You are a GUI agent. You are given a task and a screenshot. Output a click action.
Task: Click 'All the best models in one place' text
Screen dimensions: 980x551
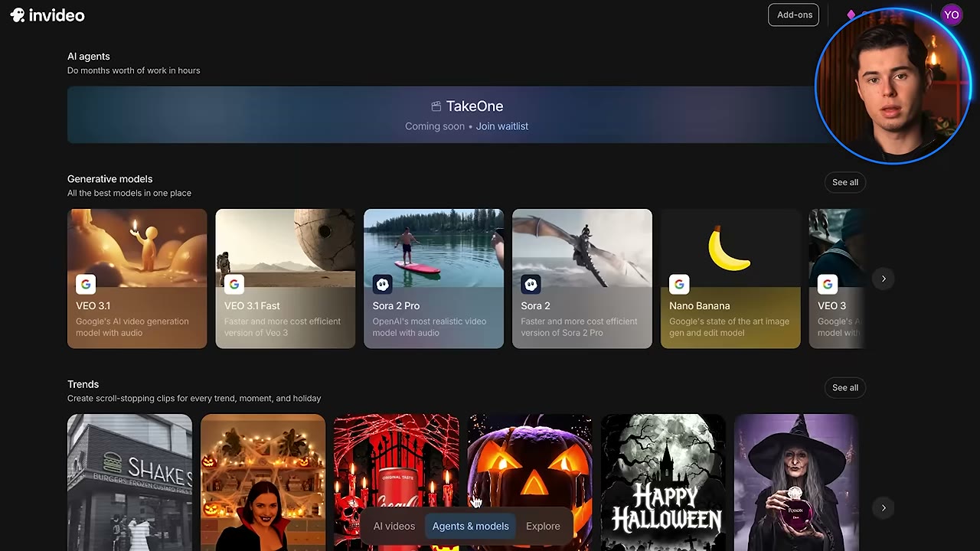coord(129,193)
